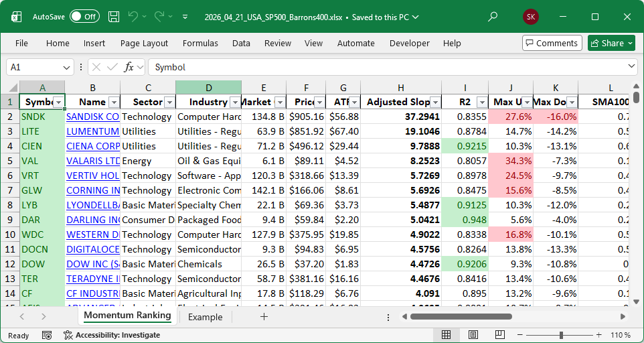Click the Redo arrow icon
The height and width of the screenshot is (343, 644).
[159, 17]
